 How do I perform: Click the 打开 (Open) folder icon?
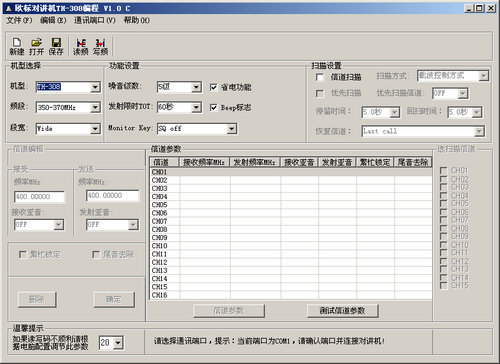click(x=36, y=46)
